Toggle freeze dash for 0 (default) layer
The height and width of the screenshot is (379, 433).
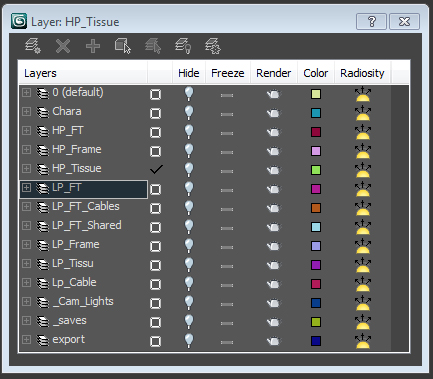pyautogui.click(x=227, y=95)
